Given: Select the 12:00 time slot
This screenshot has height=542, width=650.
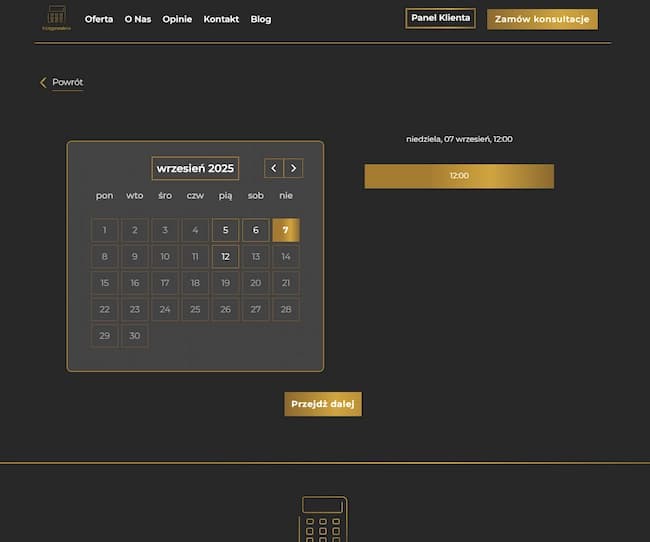Looking at the screenshot, I should (x=459, y=176).
